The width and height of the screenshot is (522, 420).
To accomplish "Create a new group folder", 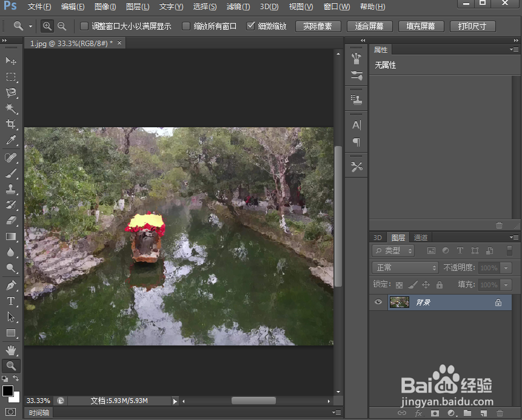I will click(467, 413).
